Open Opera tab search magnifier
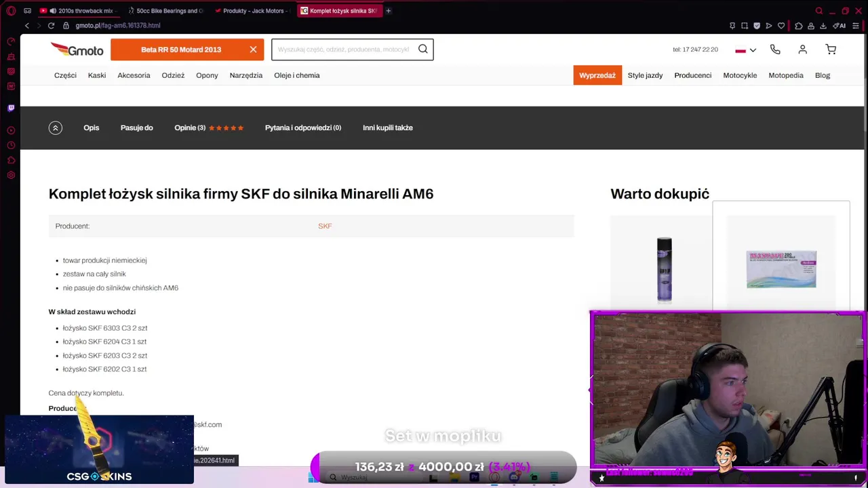868x488 pixels. pos(819,11)
